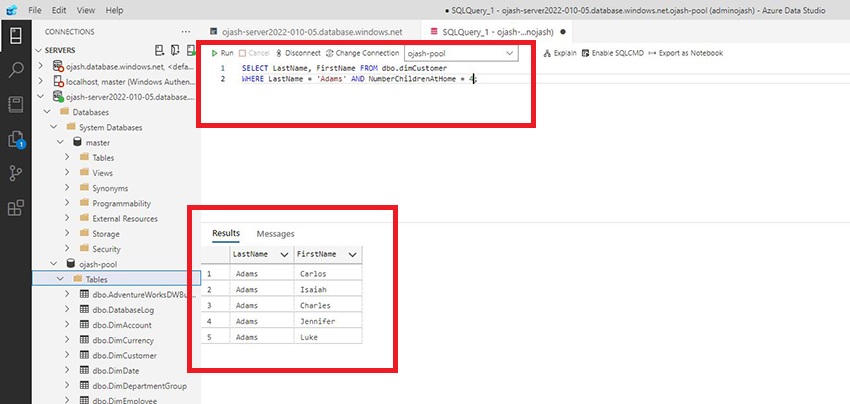Click the Explain button

(x=560, y=53)
